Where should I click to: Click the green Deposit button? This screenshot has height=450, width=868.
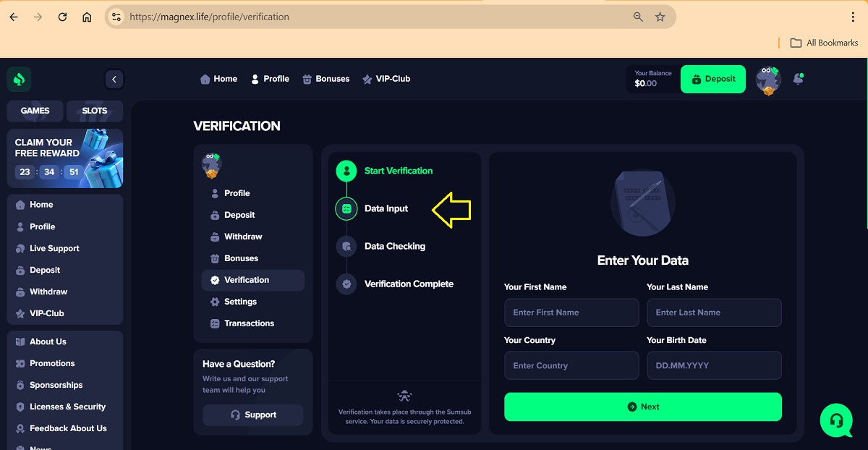click(713, 79)
